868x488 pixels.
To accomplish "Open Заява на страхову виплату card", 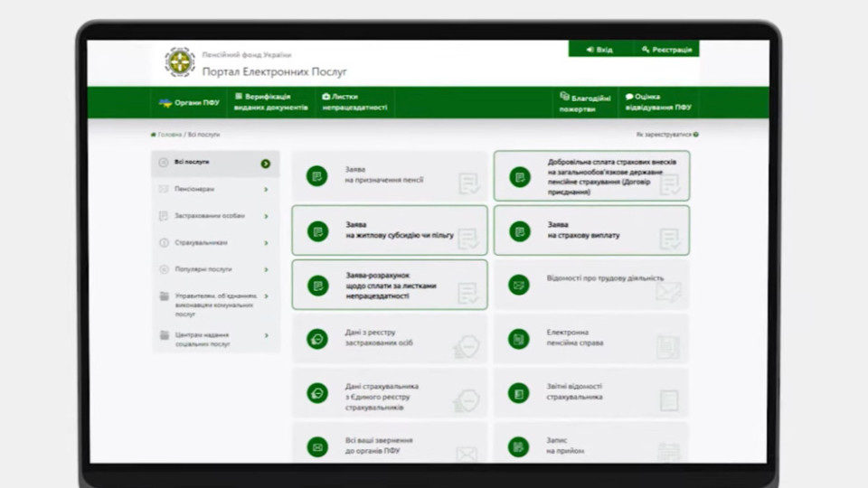I will pos(591,230).
